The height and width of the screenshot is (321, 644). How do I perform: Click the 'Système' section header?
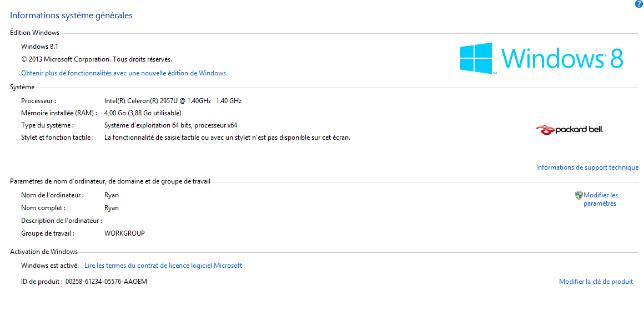click(22, 87)
